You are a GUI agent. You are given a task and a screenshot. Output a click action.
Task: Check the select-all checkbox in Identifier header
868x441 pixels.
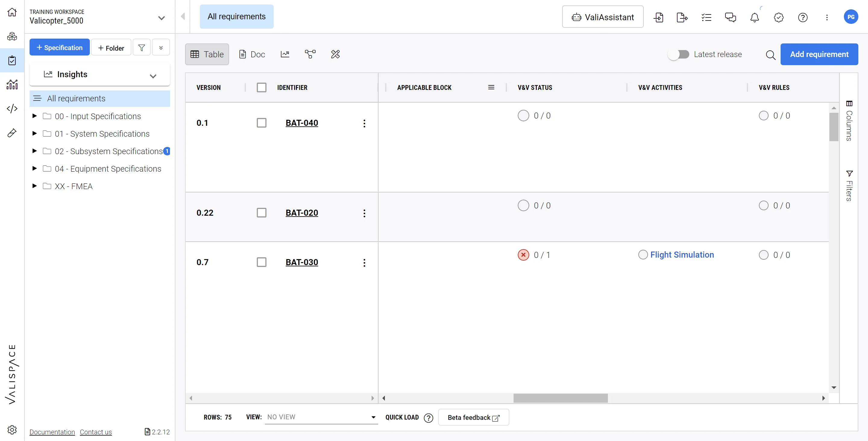(x=261, y=87)
